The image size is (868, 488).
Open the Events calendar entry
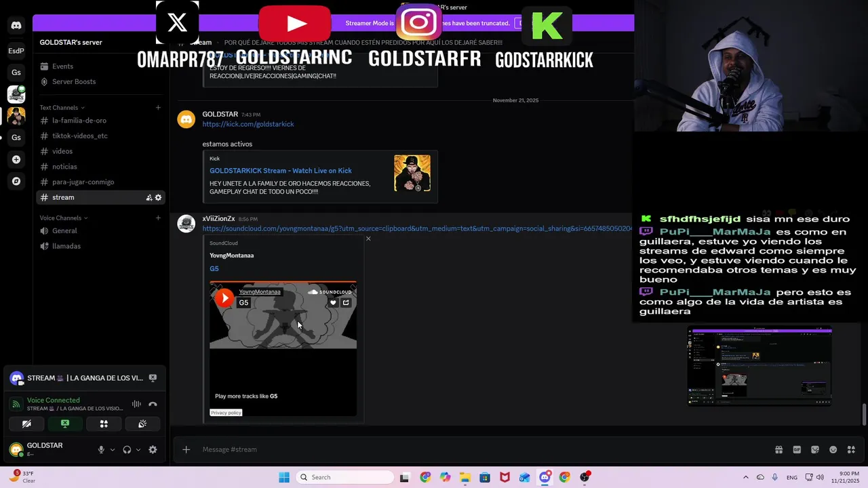(x=100, y=66)
